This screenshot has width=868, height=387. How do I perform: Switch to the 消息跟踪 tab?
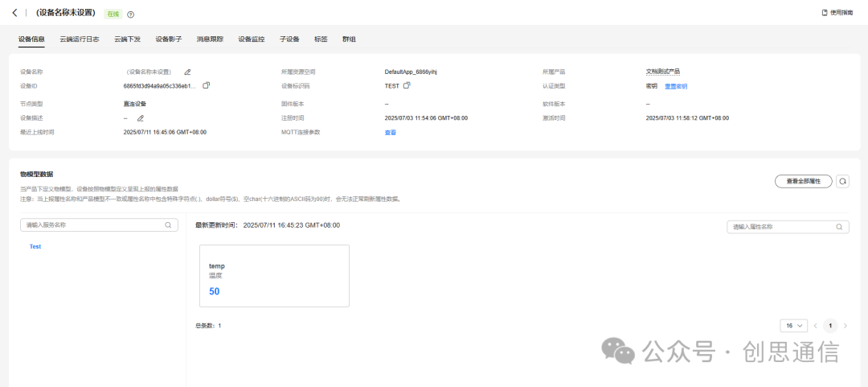click(210, 39)
